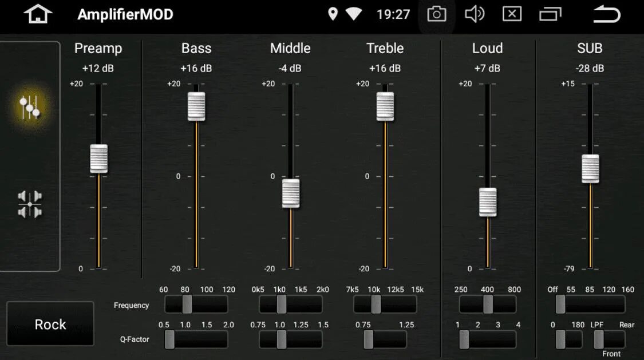Close app via the X box icon
This screenshot has width=644, height=360.
click(512, 14)
